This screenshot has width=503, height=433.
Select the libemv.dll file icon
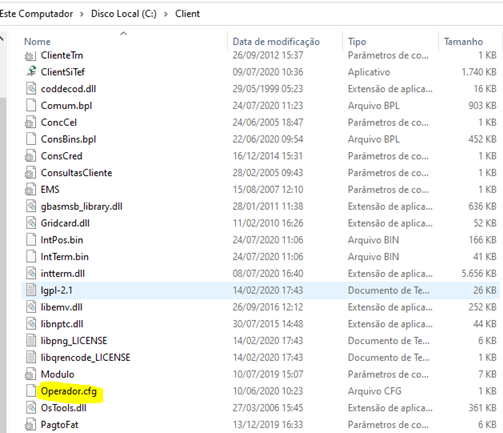[31, 307]
